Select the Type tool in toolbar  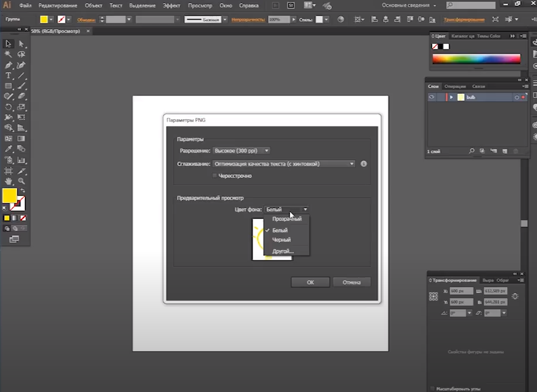(8, 76)
